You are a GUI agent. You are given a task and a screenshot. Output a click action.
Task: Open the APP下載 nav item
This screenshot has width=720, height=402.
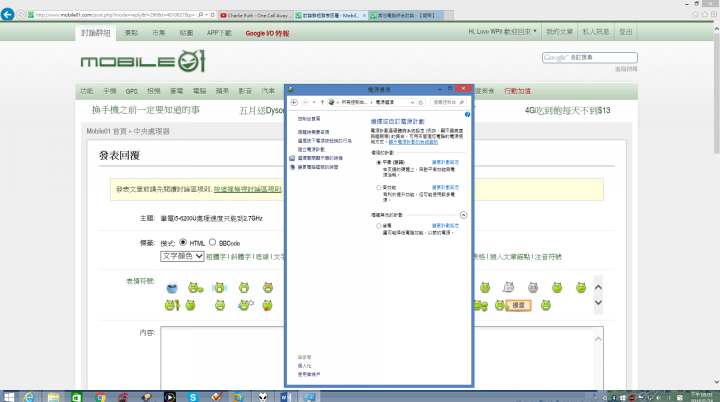click(219, 33)
